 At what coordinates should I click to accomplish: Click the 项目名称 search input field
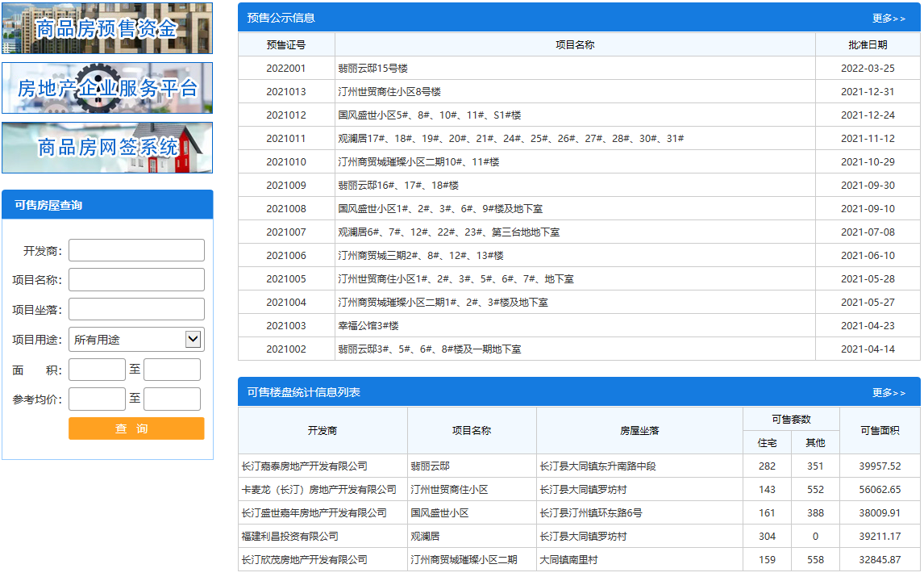pyautogui.click(x=136, y=280)
